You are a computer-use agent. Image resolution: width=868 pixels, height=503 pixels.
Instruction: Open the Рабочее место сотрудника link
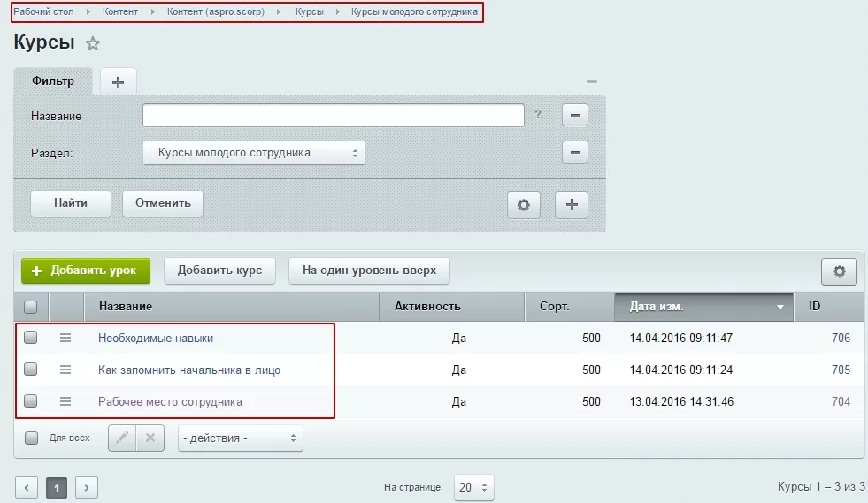click(170, 401)
